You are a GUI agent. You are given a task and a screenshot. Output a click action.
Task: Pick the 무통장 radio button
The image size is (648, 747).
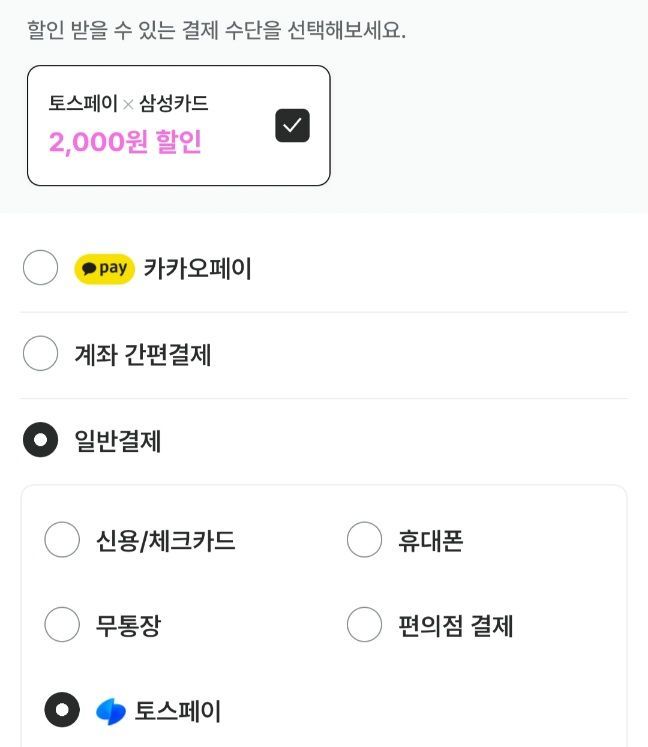(62, 625)
